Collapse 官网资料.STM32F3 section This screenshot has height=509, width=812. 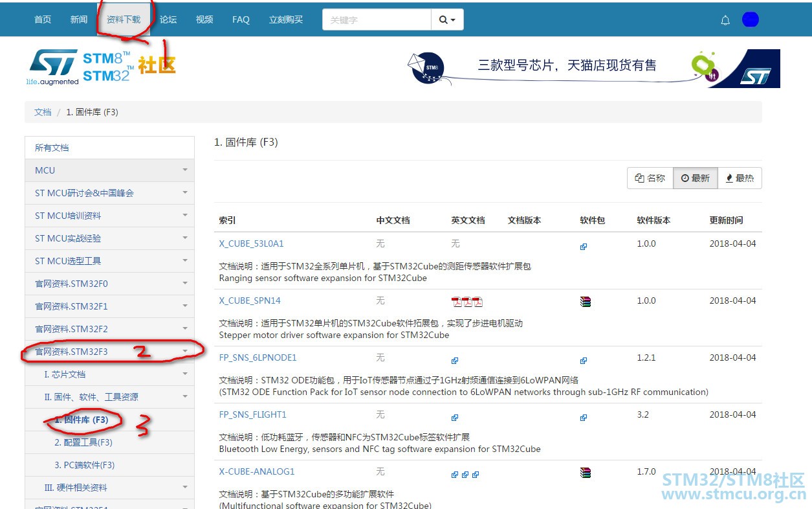pos(109,352)
